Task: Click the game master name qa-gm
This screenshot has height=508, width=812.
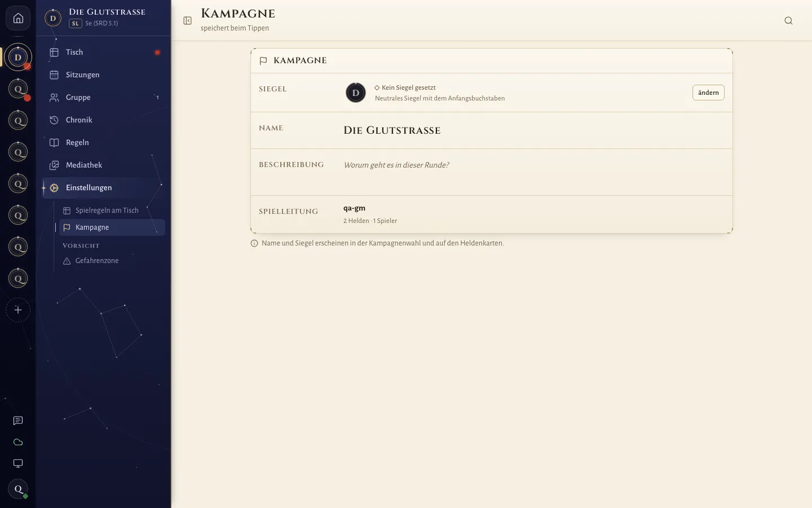Action: [354, 208]
